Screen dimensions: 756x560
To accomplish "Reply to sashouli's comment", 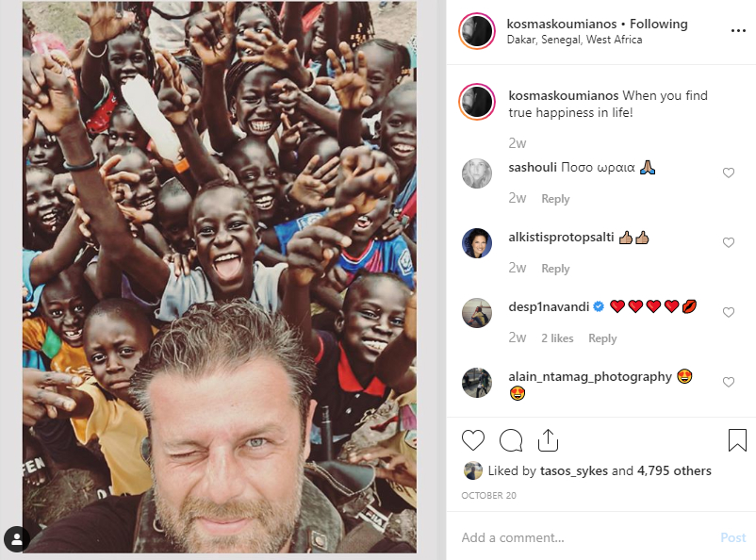I will pyautogui.click(x=555, y=199).
